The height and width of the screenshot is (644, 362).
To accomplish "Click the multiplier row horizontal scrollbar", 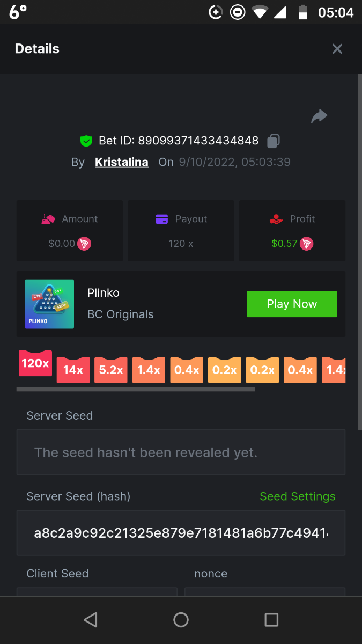I will coord(136,390).
